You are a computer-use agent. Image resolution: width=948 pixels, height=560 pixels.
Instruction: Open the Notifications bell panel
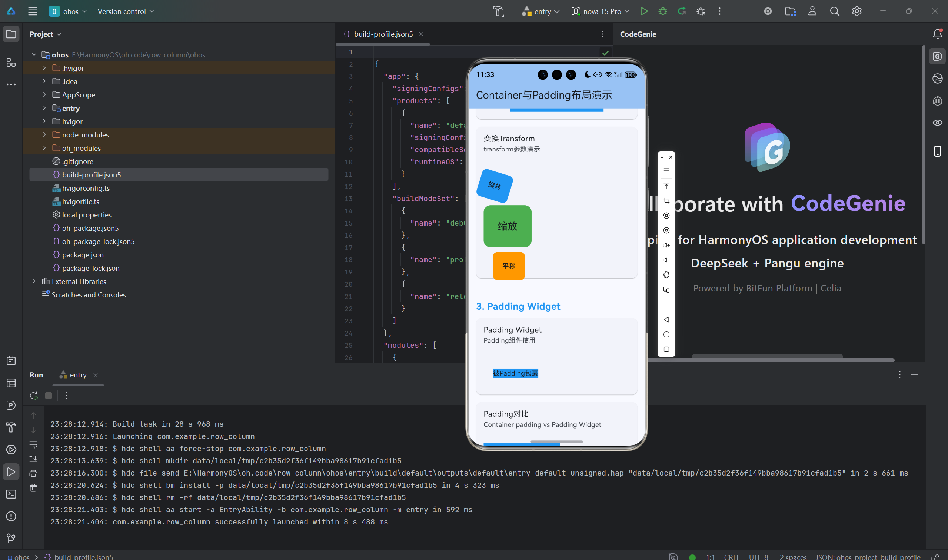click(937, 34)
